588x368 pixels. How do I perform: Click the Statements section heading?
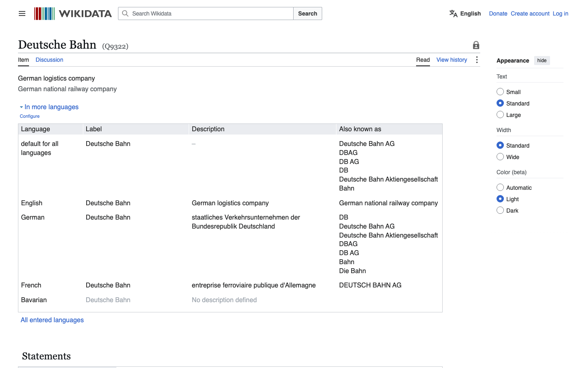click(x=46, y=356)
